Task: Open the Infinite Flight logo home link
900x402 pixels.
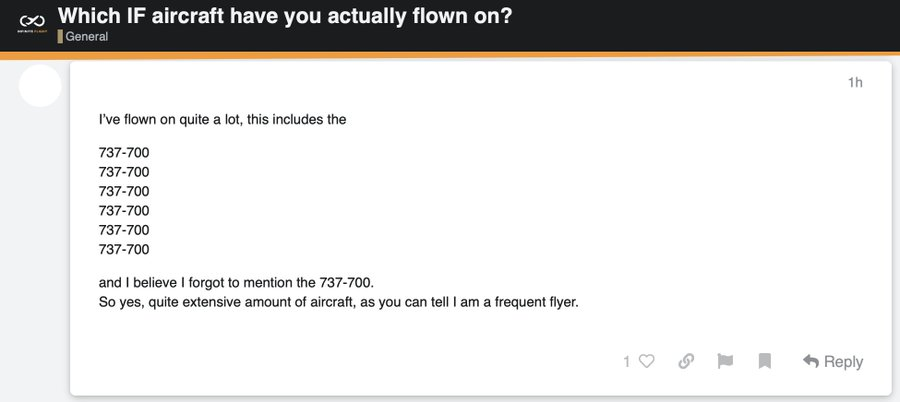Action: pyautogui.click(x=32, y=24)
